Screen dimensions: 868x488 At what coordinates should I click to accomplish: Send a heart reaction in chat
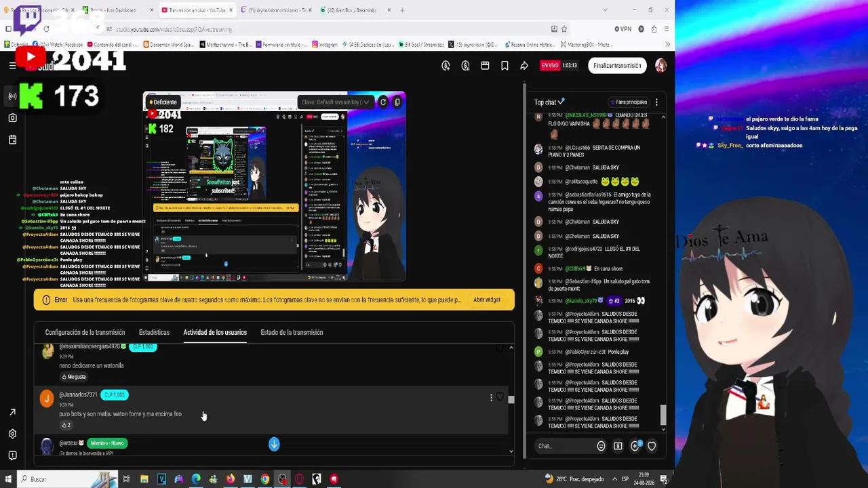pyautogui.click(x=652, y=446)
